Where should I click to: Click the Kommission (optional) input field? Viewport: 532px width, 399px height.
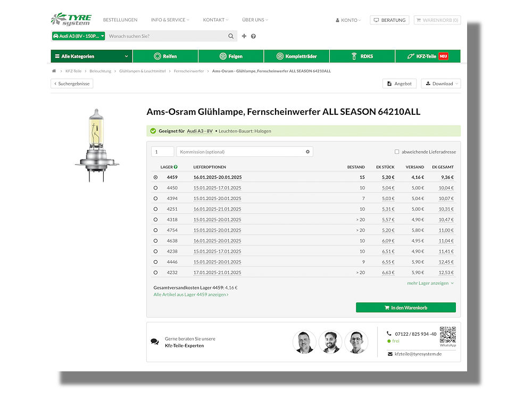click(x=244, y=152)
